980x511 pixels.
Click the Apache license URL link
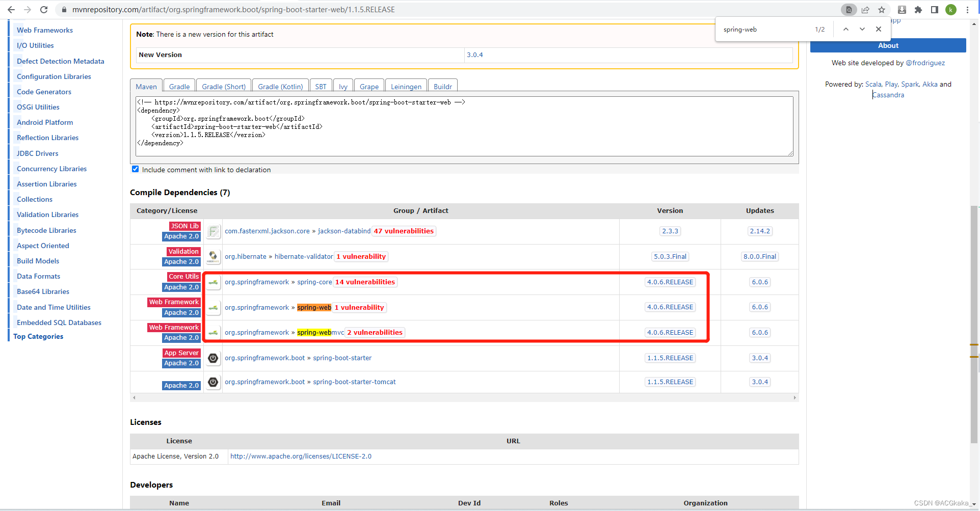coord(301,456)
